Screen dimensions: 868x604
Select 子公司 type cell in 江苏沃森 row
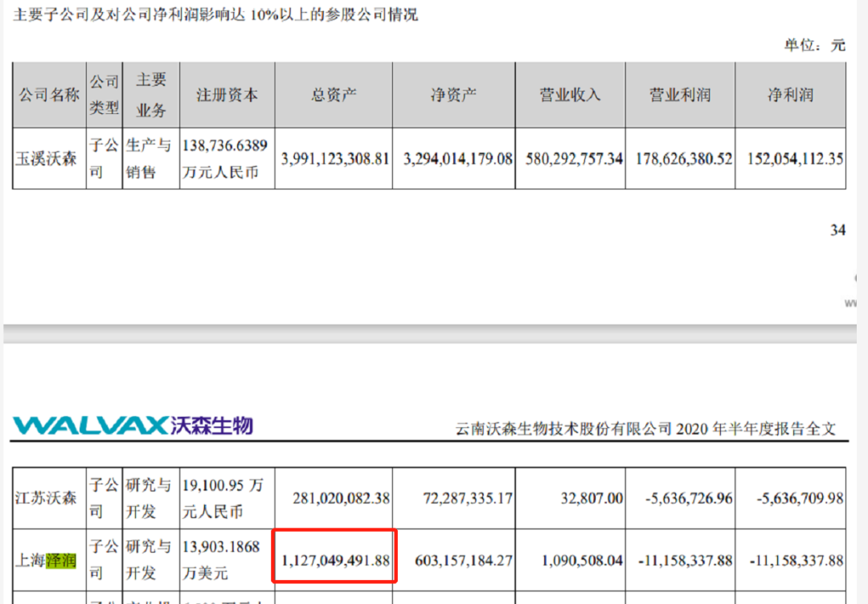click(104, 498)
